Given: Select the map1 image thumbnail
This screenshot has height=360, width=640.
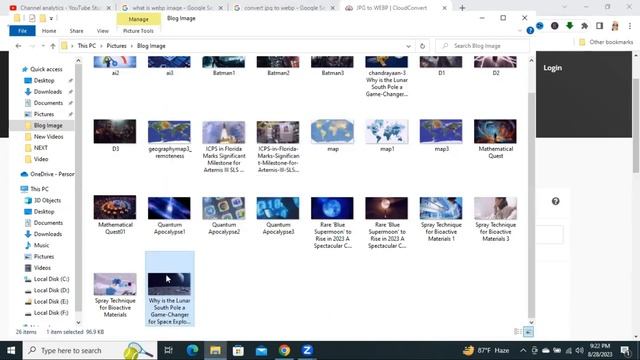Looking at the screenshot, I should [x=387, y=131].
